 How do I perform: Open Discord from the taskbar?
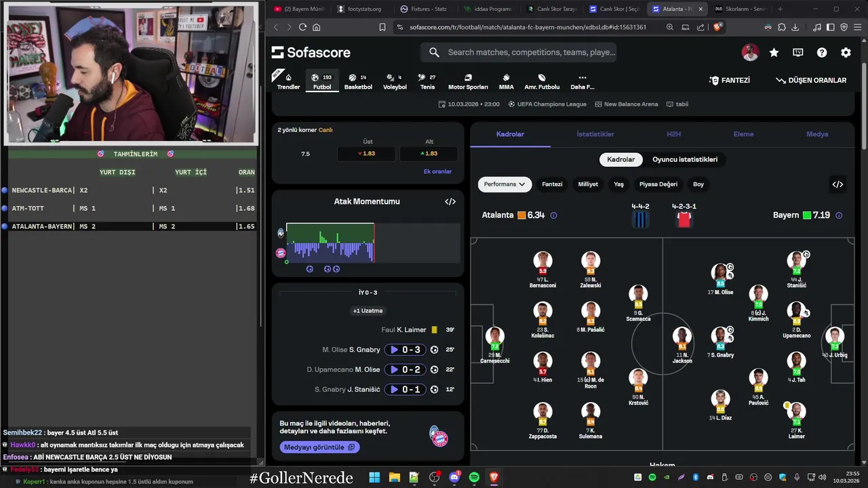(454, 478)
